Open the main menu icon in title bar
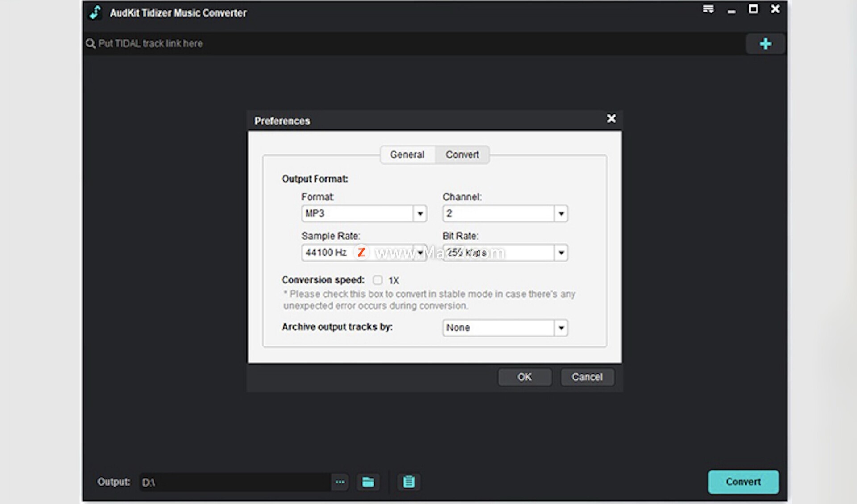The height and width of the screenshot is (504, 857). (x=708, y=9)
